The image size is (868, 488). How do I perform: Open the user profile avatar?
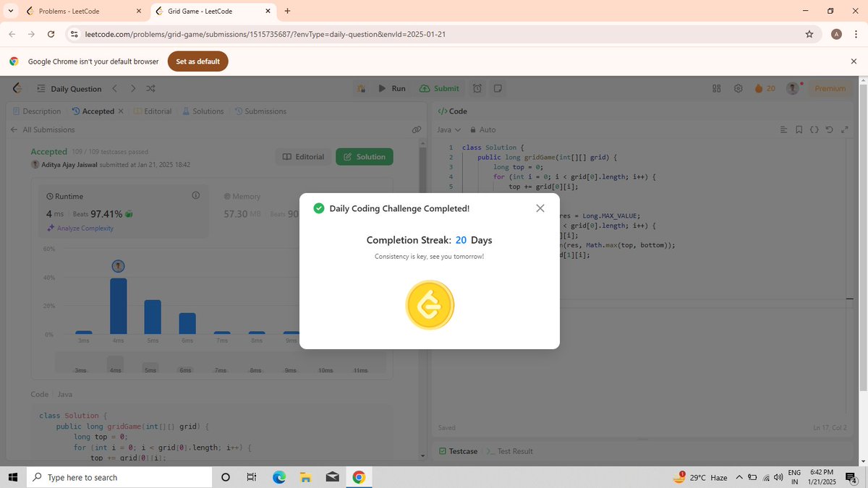tap(793, 88)
